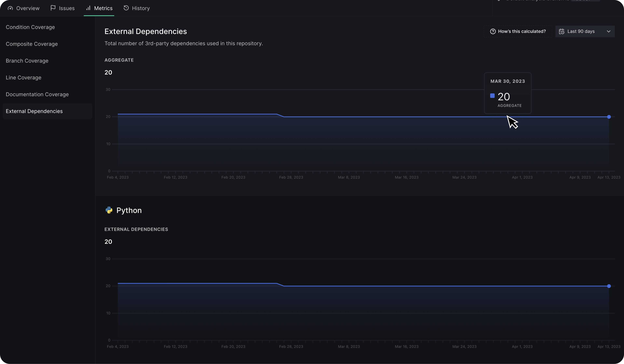624x364 pixels.
Task: Click the calendar icon in date filter
Action: coord(561,31)
